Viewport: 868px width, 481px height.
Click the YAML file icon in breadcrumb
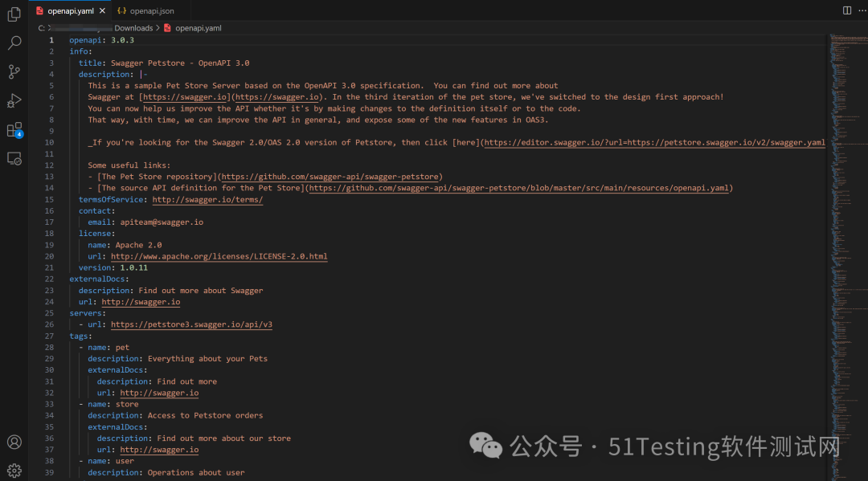pyautogui.click(x=167, y=28)
